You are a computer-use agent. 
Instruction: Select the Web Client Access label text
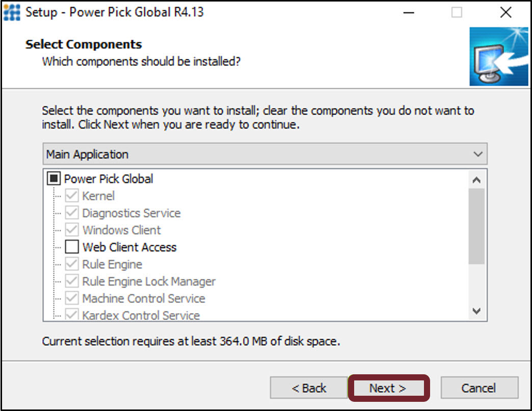(x=129, y=247)
